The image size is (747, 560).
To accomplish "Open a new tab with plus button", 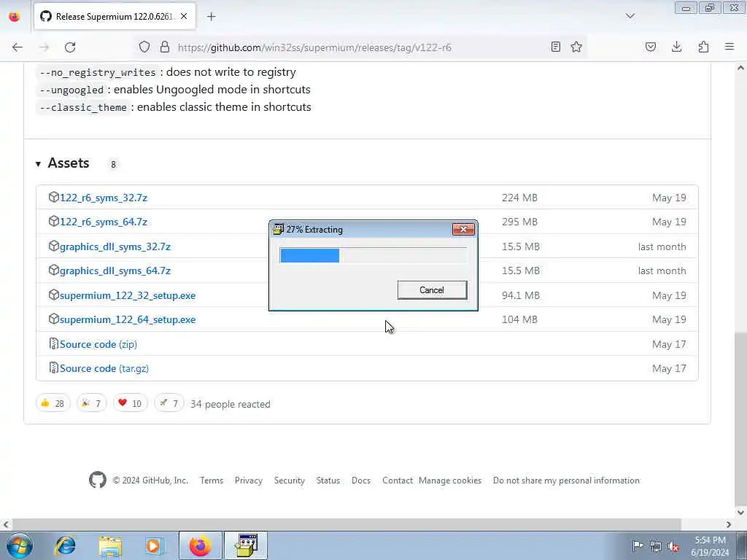I will tap(211, 17).
